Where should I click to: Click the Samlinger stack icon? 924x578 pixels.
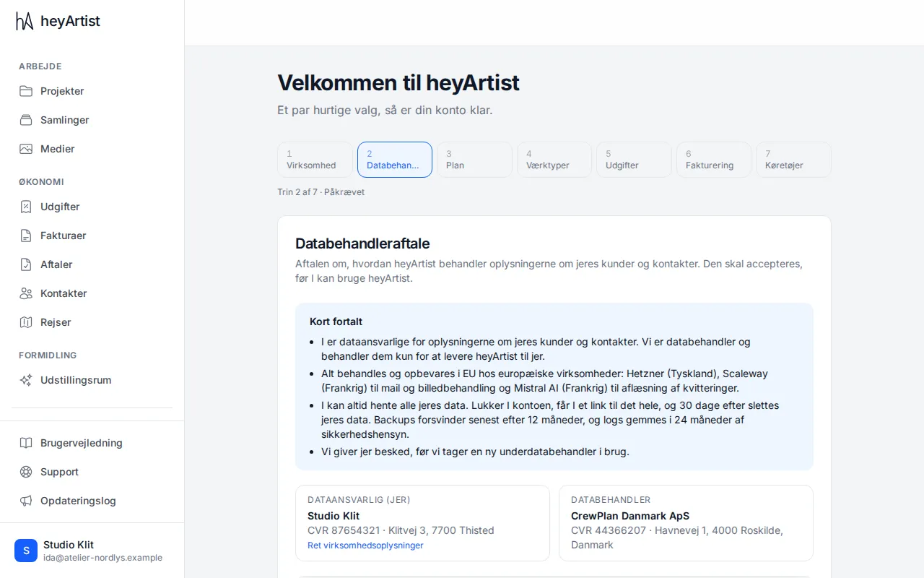click(x=26, y=120)
